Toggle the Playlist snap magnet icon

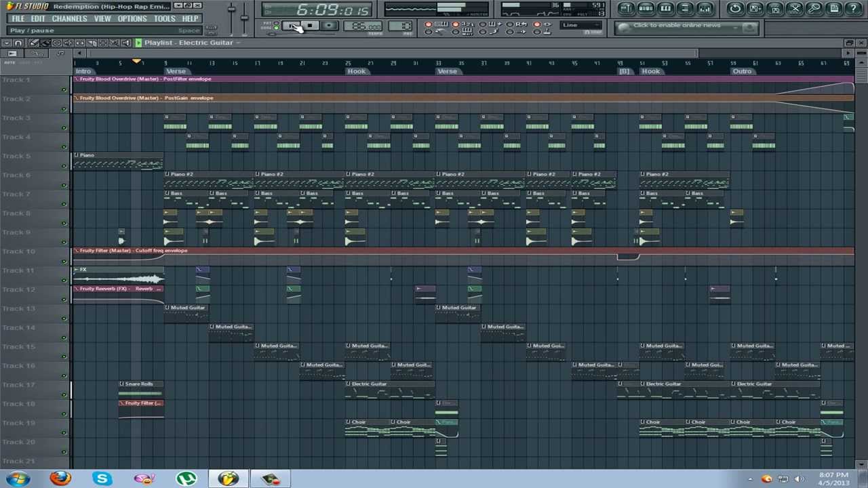pyautogui.click(x=18, y=43)
